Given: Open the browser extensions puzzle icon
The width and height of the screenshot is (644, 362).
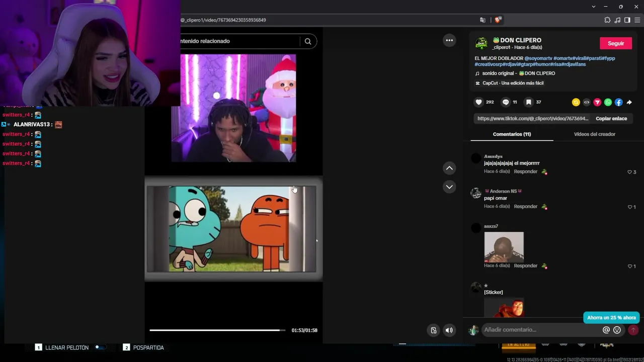Looking at the screenshot, I should (x=607, y=20).
